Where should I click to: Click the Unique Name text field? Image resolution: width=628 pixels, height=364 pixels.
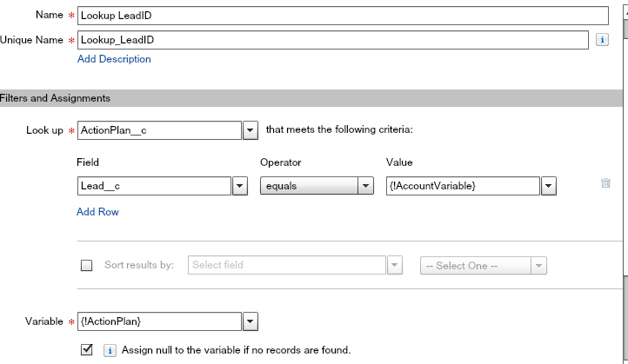click(332, 40)
